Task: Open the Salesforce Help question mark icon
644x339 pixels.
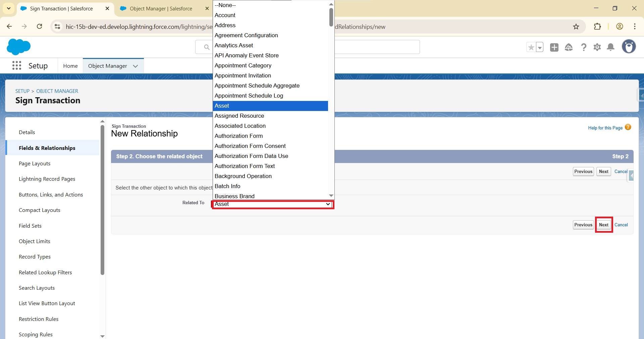Action: tap(584, 47)
